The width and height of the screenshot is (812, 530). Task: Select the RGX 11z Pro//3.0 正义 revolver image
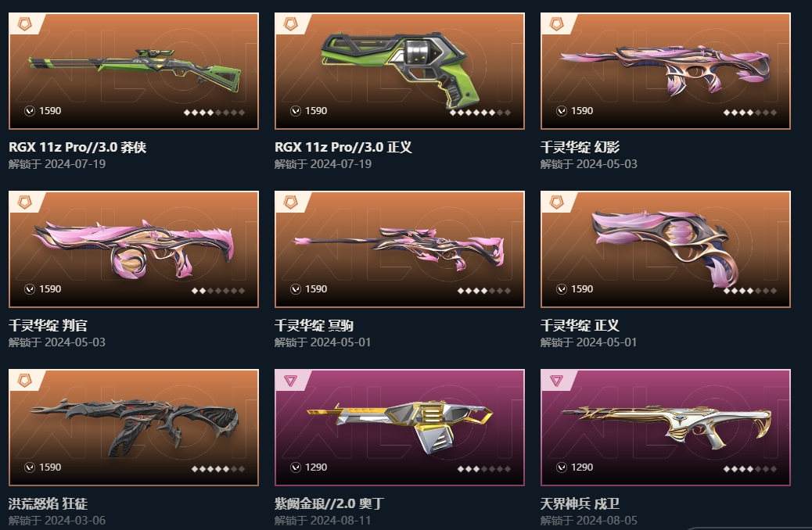tap(400, 69)
